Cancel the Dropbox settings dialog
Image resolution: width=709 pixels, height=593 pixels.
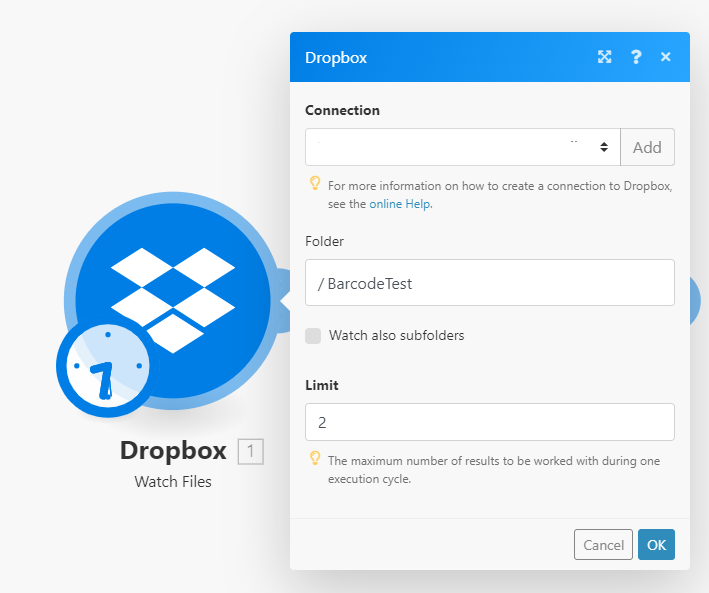tap(603, 545)
